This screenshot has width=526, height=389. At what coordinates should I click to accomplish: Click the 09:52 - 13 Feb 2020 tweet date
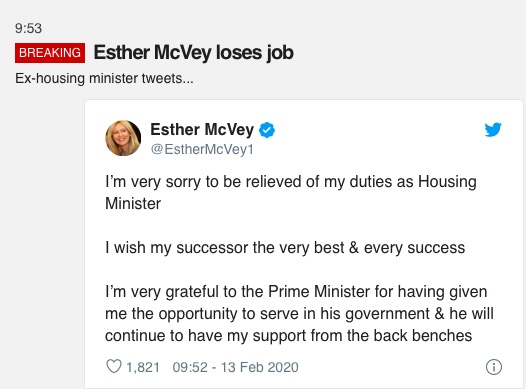click(235, 367)
